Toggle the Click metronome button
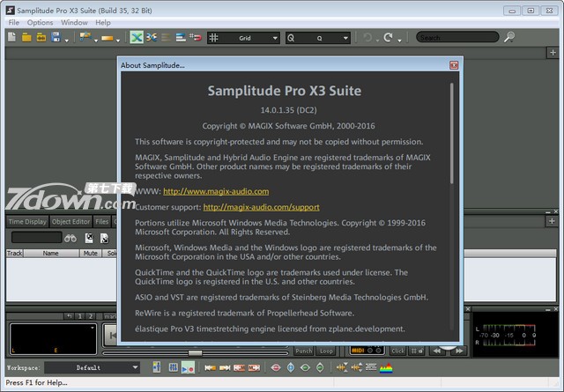The height and width of the screenshot is (392, 564). [397, 351]
